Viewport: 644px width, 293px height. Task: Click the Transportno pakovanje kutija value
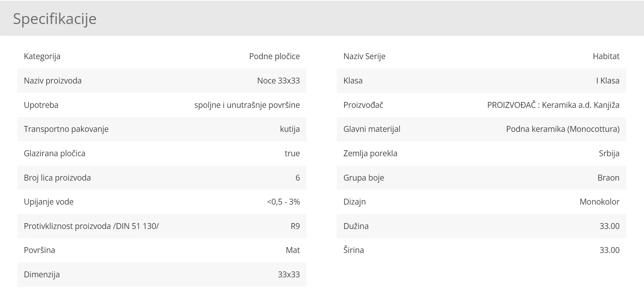[290, 129]
